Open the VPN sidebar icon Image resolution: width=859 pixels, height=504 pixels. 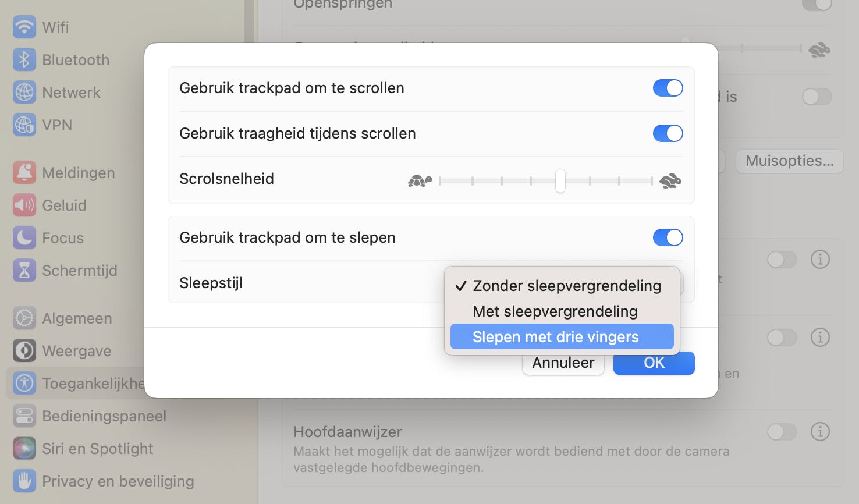pos(24,125)
